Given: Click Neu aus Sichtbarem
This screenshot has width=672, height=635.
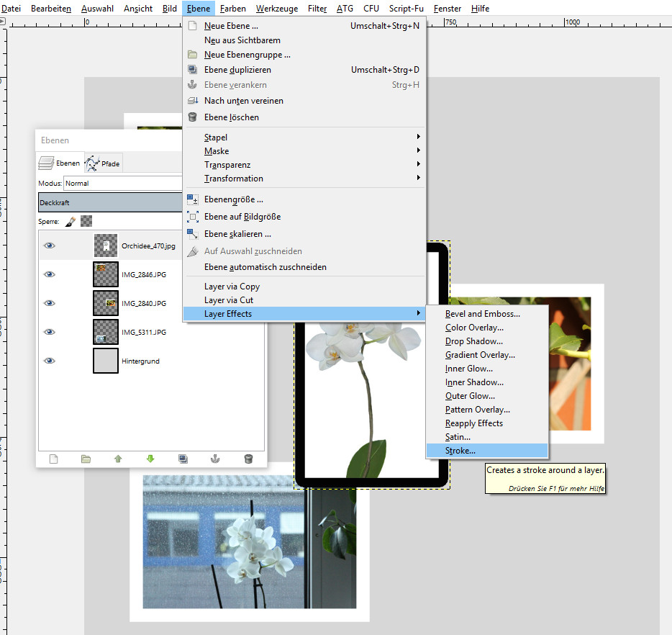Looking at the screenshot, I should point(304,40).
